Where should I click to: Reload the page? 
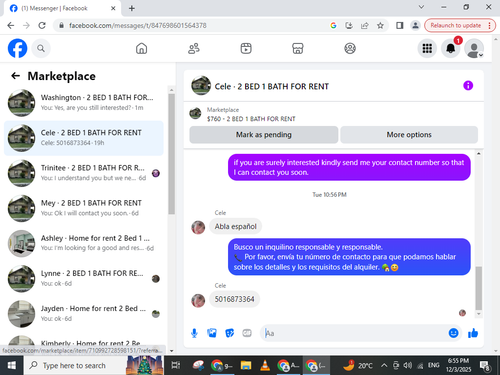(42, 25)
